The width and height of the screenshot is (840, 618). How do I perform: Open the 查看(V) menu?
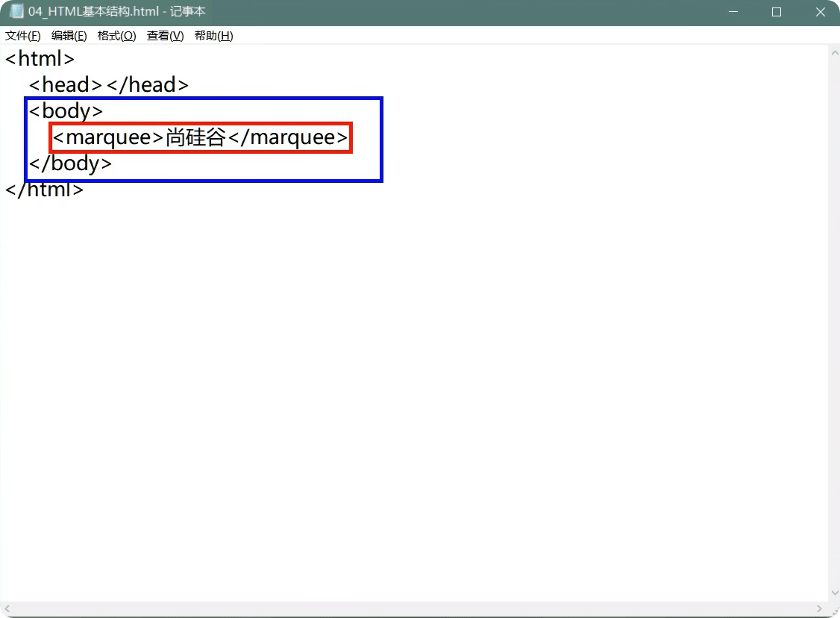[165, 36]
